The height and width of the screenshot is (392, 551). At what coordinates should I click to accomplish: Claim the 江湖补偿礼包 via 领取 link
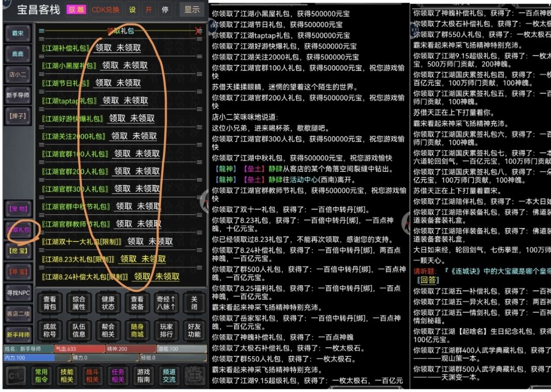tap(103, 48)
